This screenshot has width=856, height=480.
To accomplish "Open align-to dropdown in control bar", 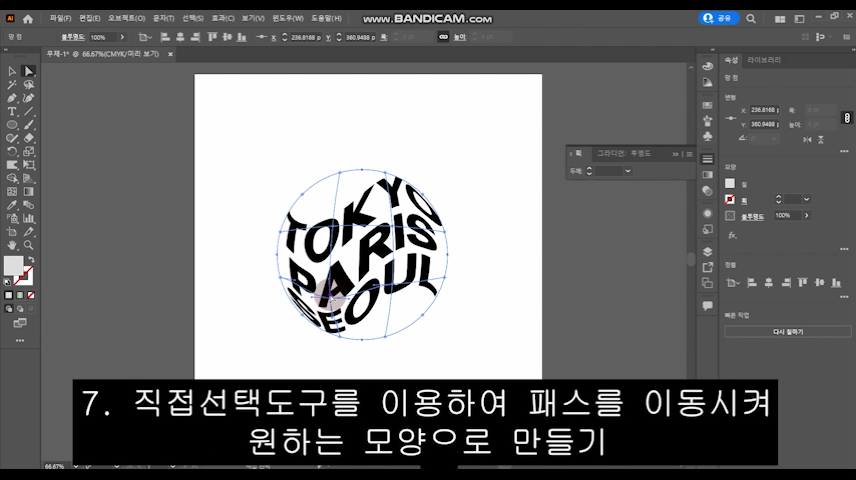I will tap(144, 37).
